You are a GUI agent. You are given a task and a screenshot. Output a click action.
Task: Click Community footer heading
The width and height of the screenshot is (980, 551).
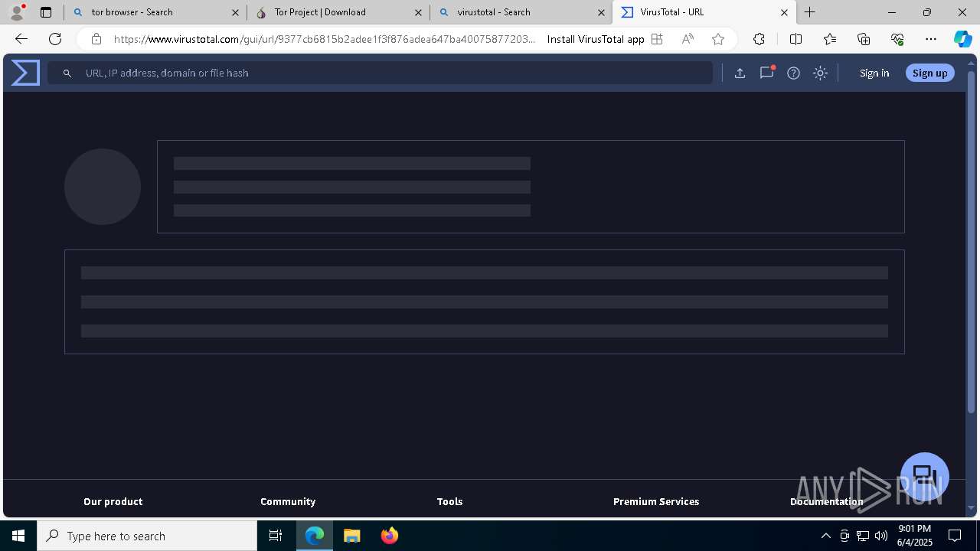[288, 501]
